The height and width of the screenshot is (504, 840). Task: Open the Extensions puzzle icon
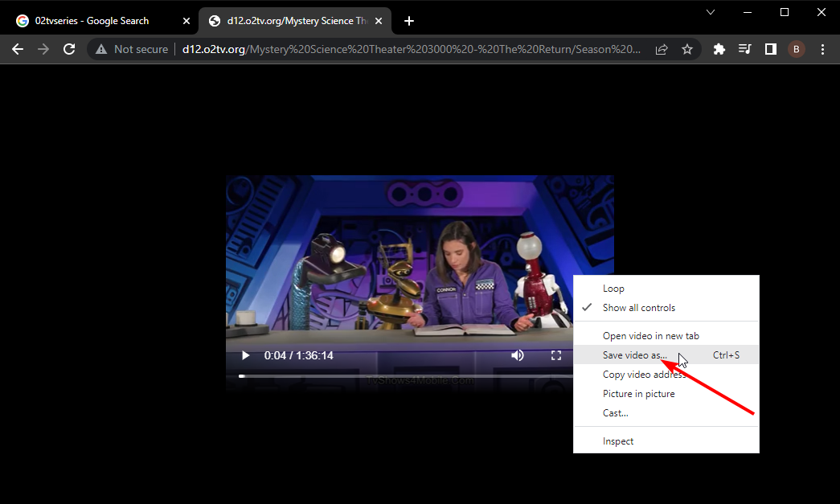click(x=719, y=49)
